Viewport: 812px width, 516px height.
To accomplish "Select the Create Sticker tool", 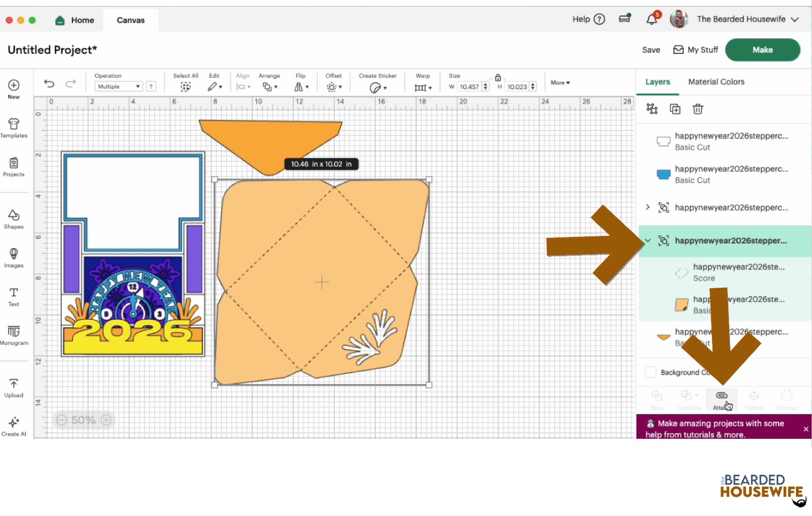I will (375, 86).
